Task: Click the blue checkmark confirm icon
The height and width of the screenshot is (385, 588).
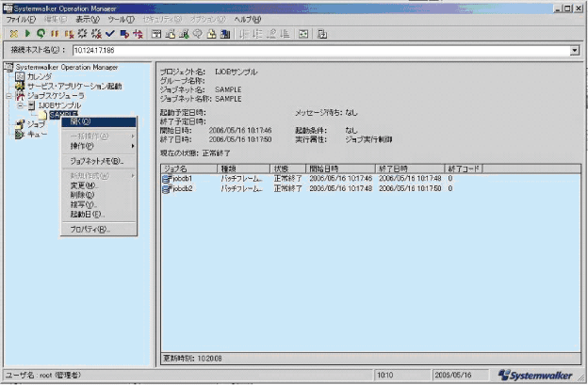Action: tap(110, 34)
